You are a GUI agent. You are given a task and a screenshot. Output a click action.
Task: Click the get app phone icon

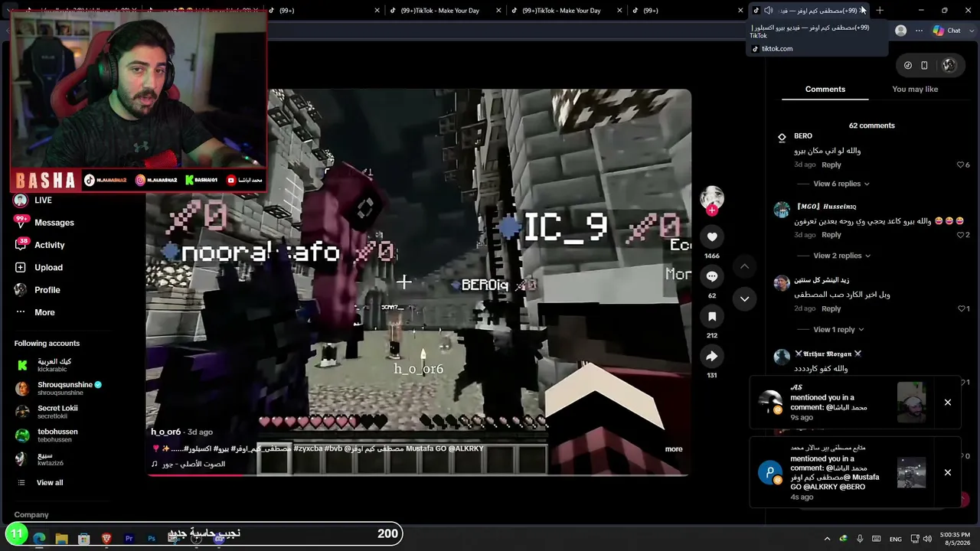(924, 65)
